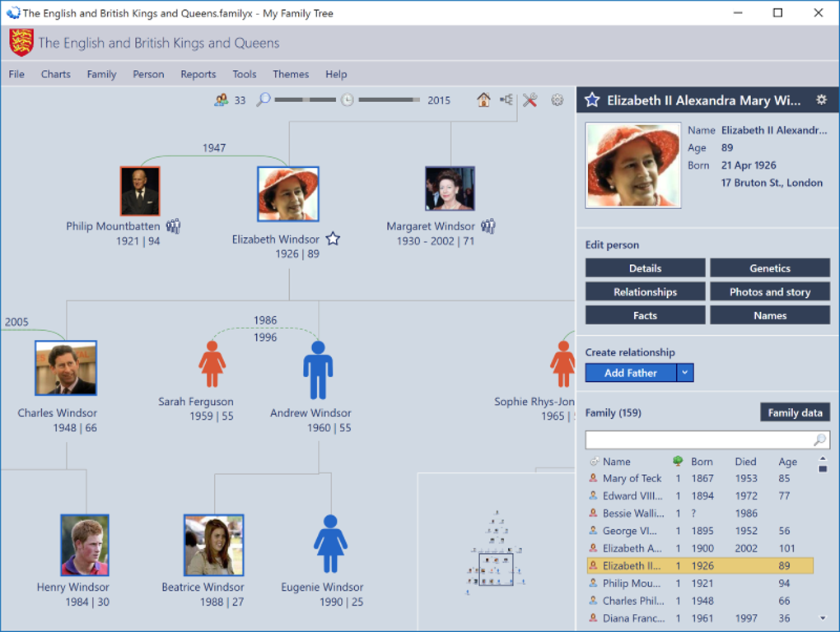The width and height of the screenshot is (840, 632).
Task: Select Mary of Teck row in family list
Action: [700, 478]
